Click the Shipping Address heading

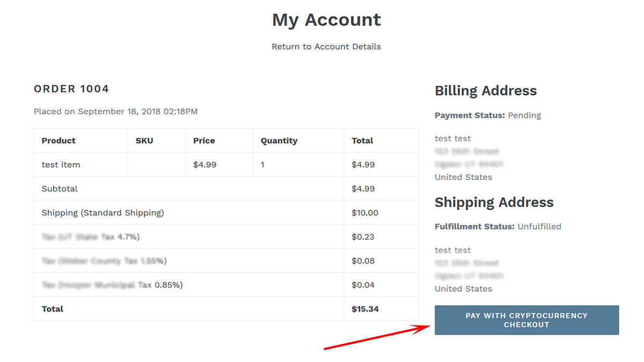pos(494,202)
